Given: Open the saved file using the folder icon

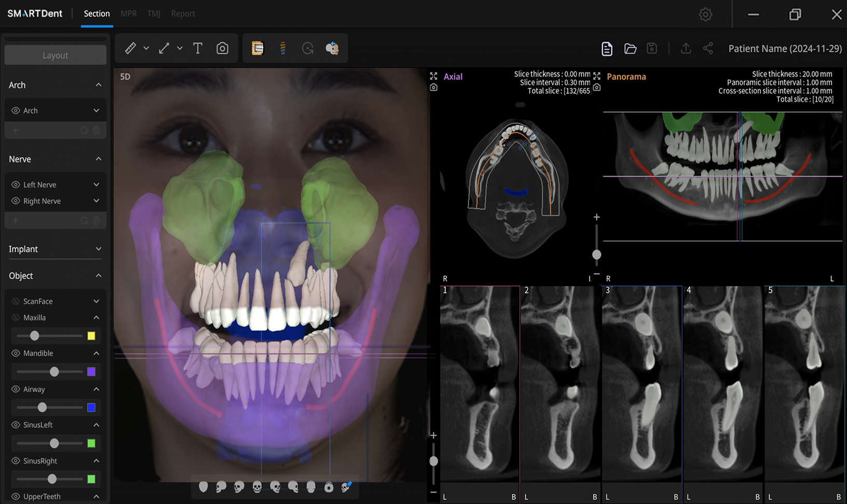Looking at the screenshot, I should coord(630,48).
